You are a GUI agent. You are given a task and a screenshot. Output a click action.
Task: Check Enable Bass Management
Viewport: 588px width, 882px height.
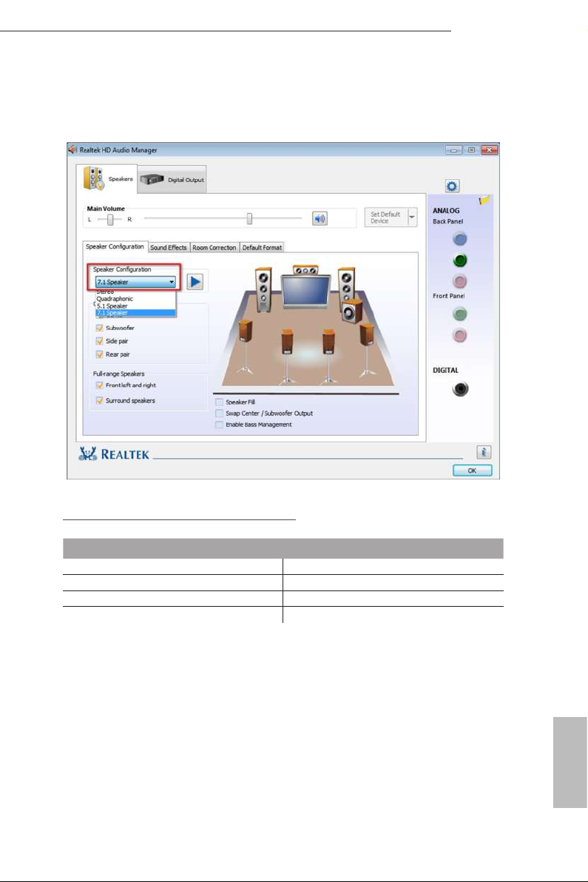pos(219,425)
